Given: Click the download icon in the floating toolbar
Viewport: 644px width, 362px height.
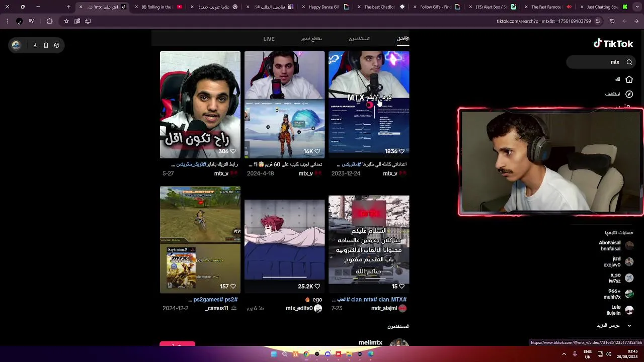Looking at the screenshot, I should click(35, 45).
